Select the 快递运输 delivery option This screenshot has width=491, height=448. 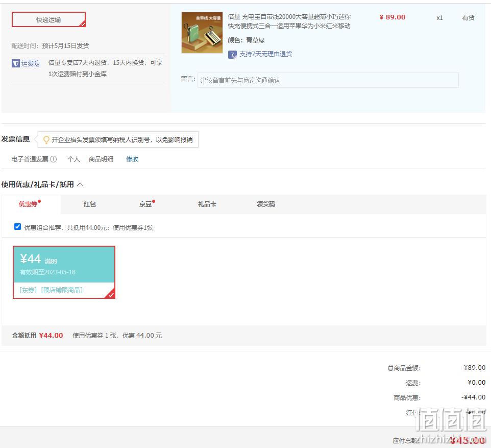tap(48, 19)
